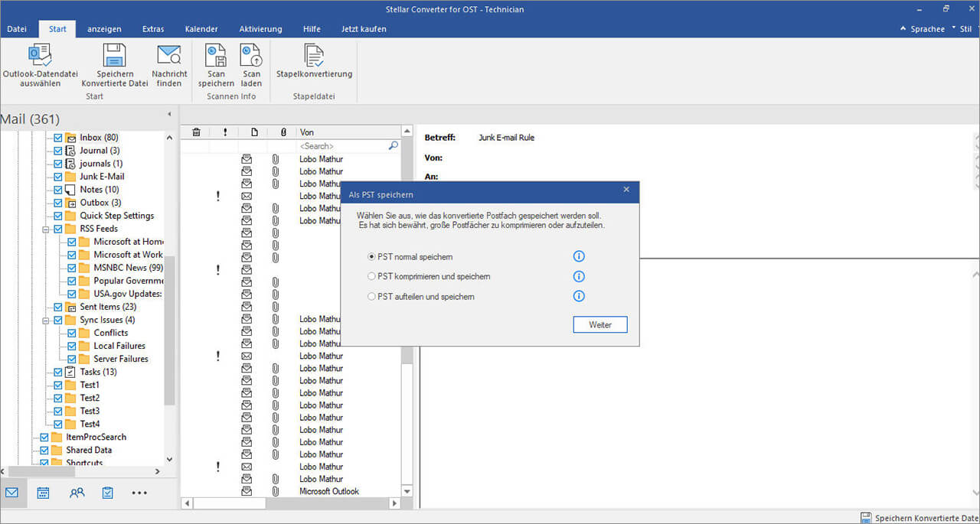Toggle the Conflicts folder checkbox
This screenshot has height=524, width=980.
72,333
